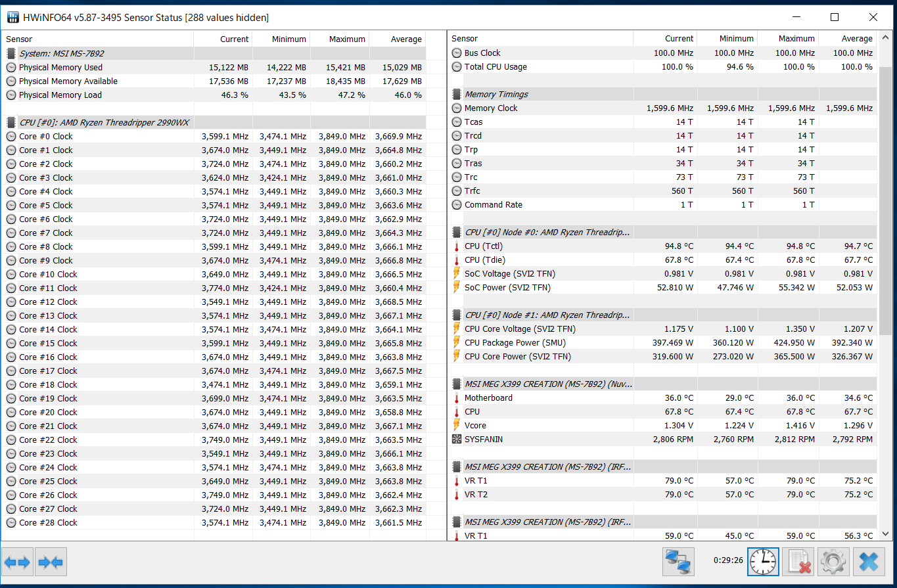
Task: Click 2,806 RPM SYSFANIN current value
Action: [x=673, y=440]
